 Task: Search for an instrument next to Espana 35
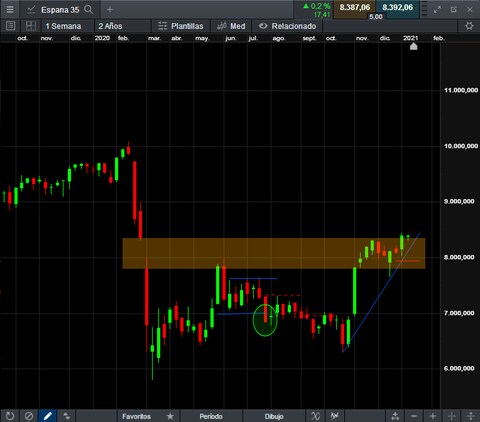tap(88, 9)
